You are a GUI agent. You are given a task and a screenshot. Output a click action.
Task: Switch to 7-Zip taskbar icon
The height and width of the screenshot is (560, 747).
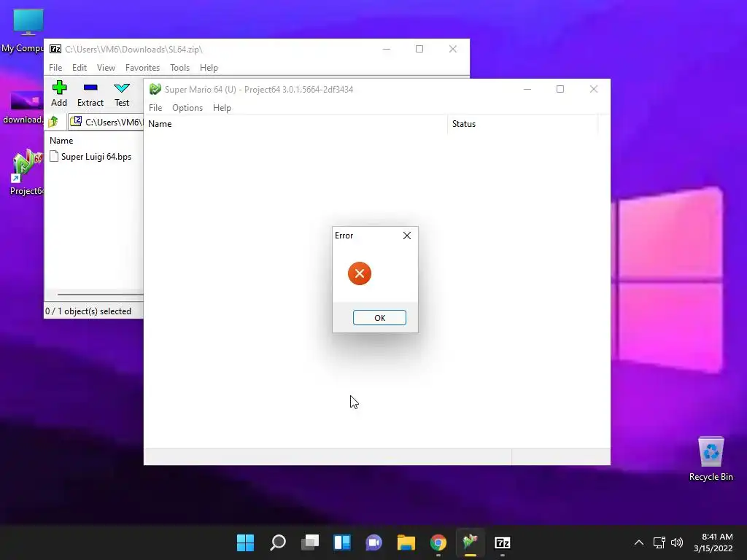pos(503,542)
